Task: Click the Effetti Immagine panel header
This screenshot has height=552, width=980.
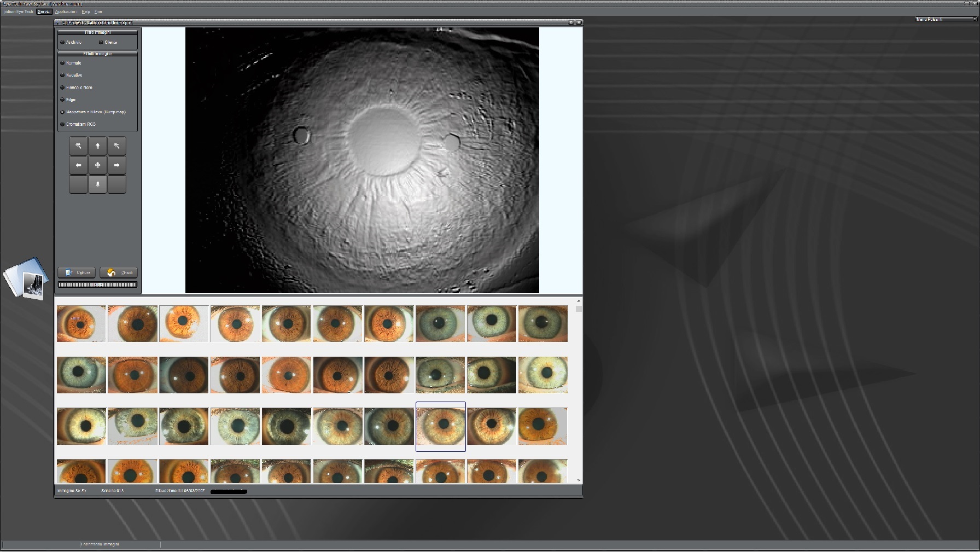Action: pyautogui.click(x=98, y=54)
